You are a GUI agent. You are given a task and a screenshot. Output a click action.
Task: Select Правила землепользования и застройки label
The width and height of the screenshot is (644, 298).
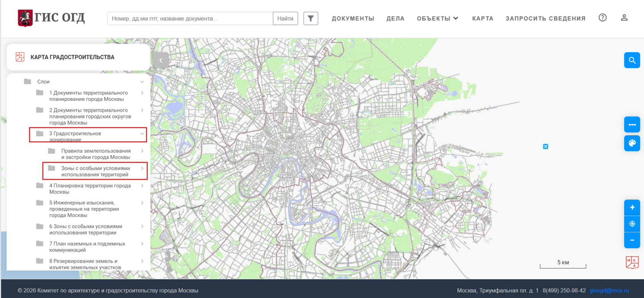pos(96,154)
